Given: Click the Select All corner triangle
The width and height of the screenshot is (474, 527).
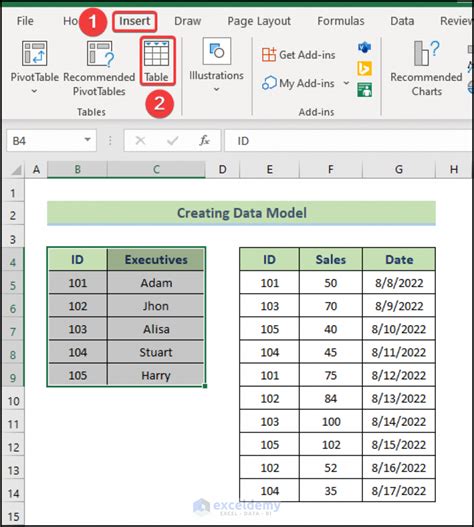Looking at the screenshot, I should [x=16, y=170].
